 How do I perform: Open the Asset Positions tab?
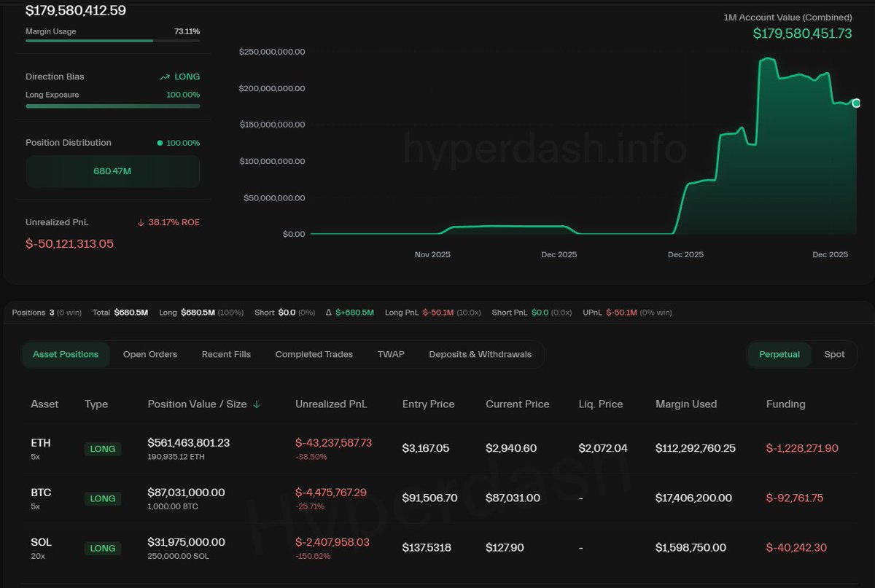pos(66,354)
